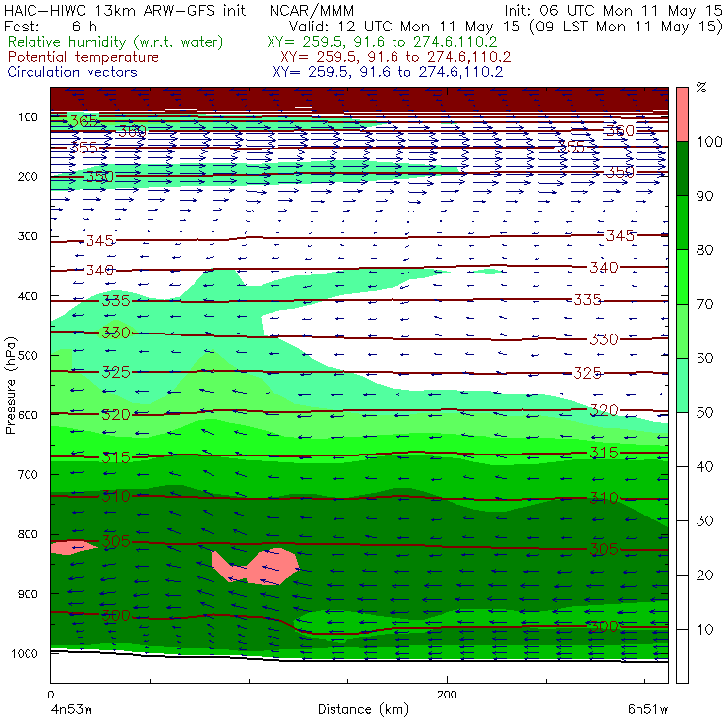Select the blue XY coordinates line
This screenshot has width=728, height=728.
(x=388, y=72)
